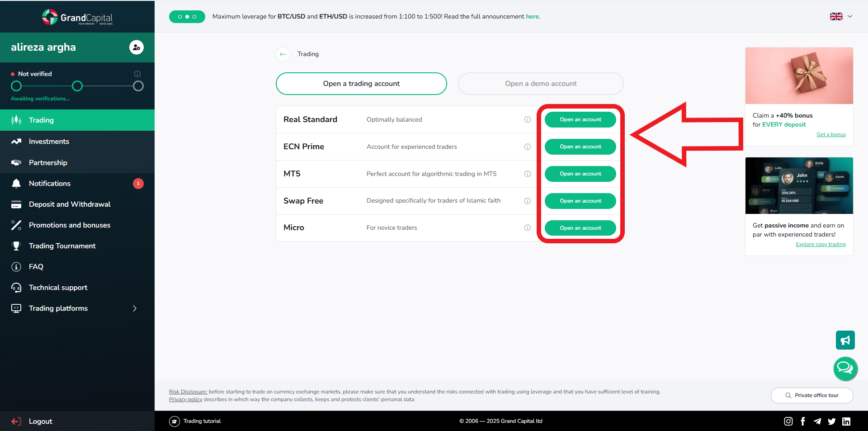Start the Private office tour

(812, 395)
